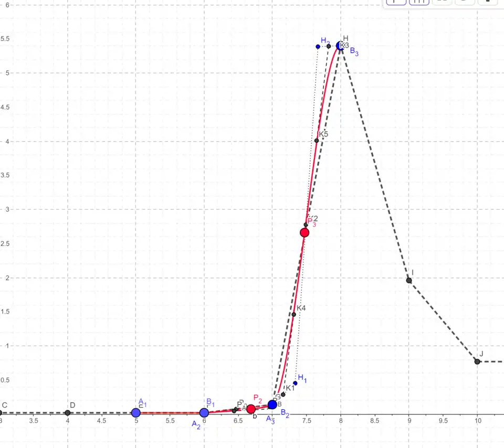
Task: Click the second purple-outlined button in top toolbar
Action: coord(418,2)
